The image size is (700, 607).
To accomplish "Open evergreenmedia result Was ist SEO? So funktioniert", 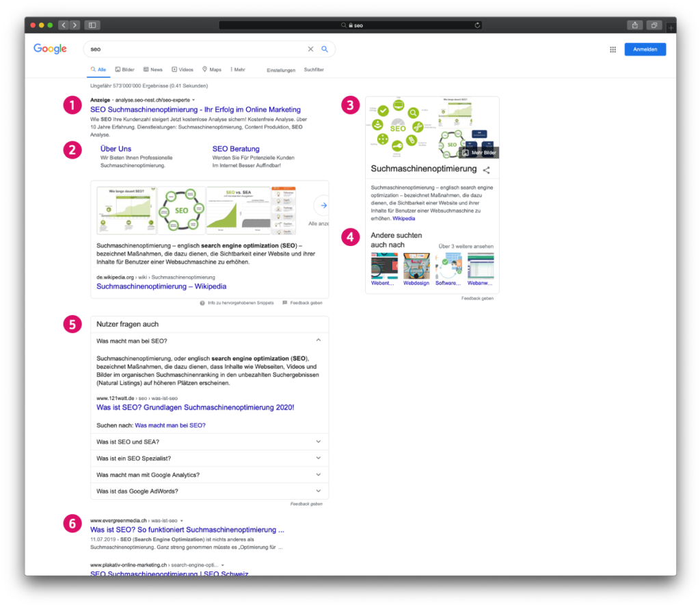I will click(187, 530).
